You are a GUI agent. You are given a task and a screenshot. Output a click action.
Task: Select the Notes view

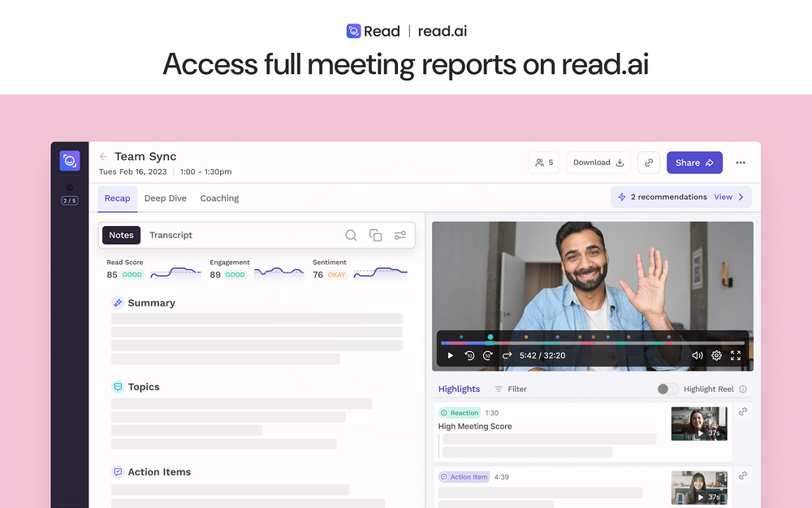[x=121, y=236]
